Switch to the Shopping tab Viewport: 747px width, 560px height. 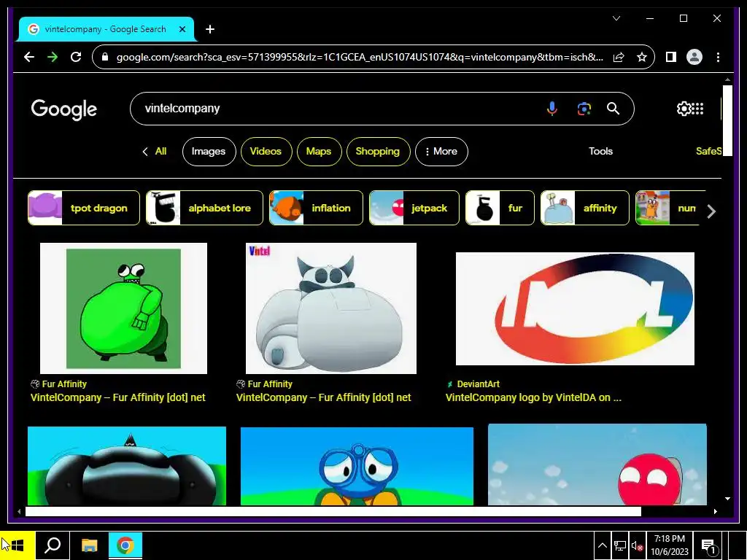pyautogui.click(x=378, y=152)
